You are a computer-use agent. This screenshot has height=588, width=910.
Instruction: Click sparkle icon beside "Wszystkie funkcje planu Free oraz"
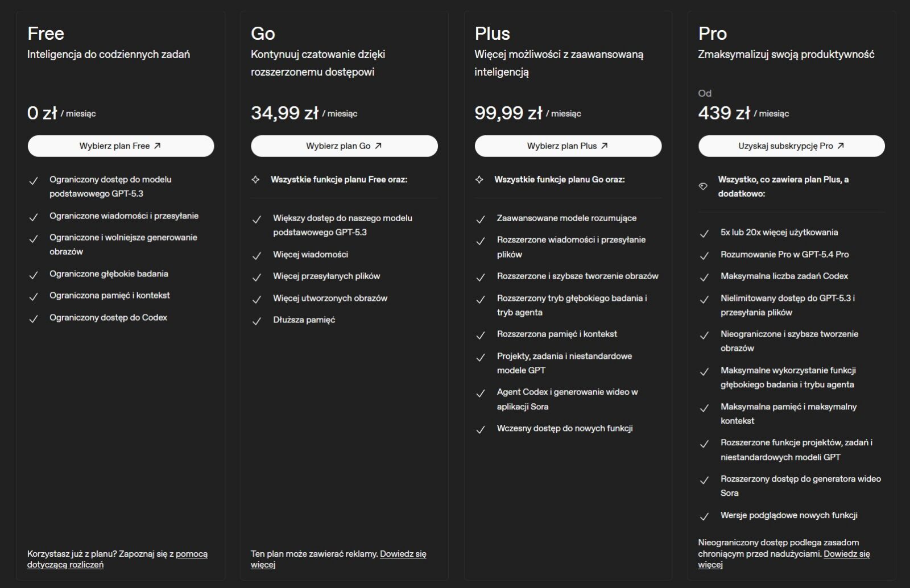[x=256, y=180]
